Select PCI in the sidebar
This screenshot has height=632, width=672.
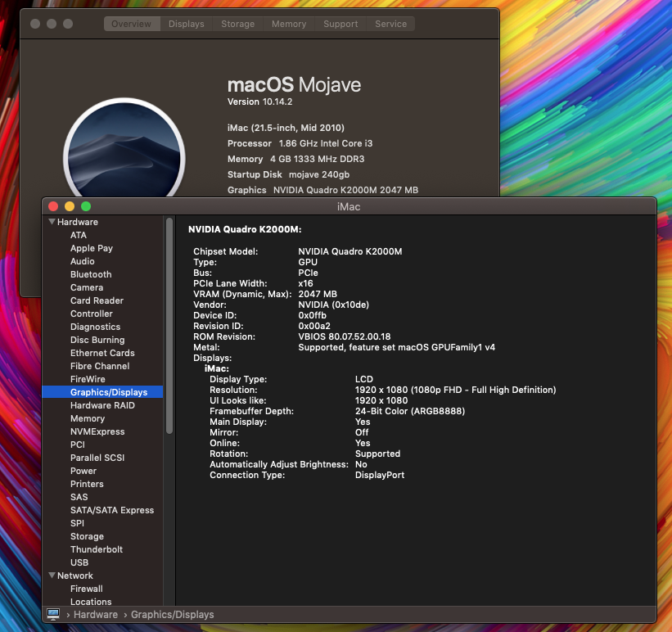(x=78, y=445)
